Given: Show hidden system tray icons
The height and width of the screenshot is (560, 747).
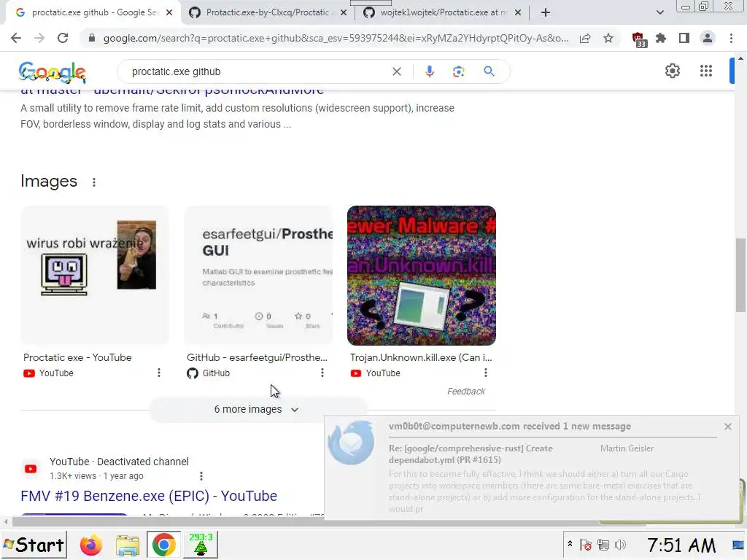Looking at the screenshot, I should click(x=570, y=544).
